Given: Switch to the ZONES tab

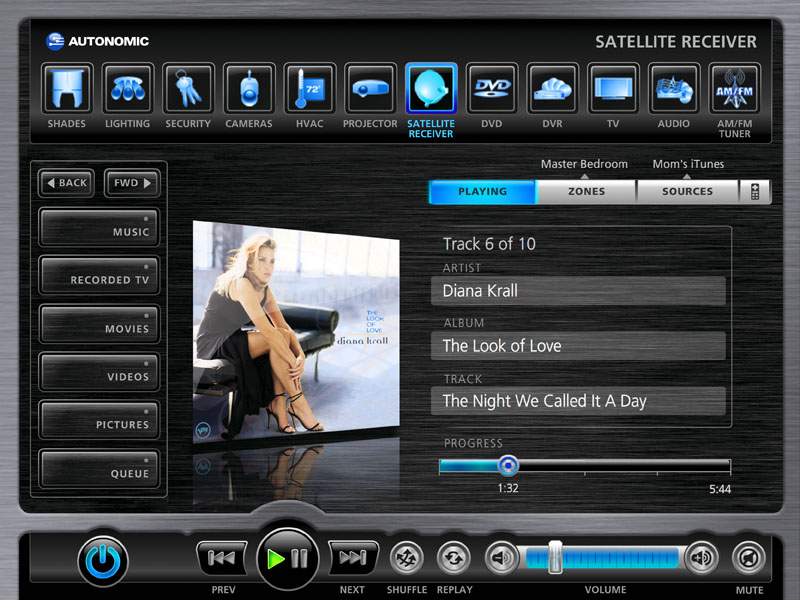Looking at the screenshot, I should pyautogui.click(x=585, y=191).
